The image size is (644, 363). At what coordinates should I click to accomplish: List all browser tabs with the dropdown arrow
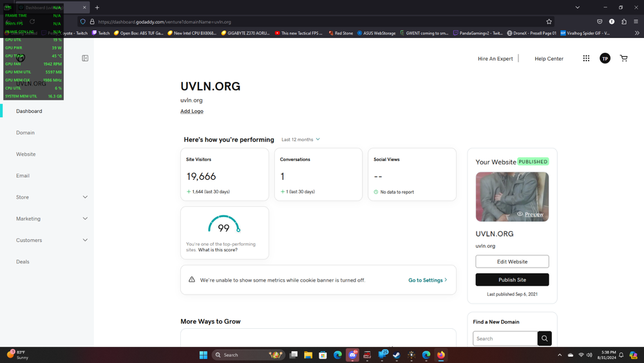(578, 7)
